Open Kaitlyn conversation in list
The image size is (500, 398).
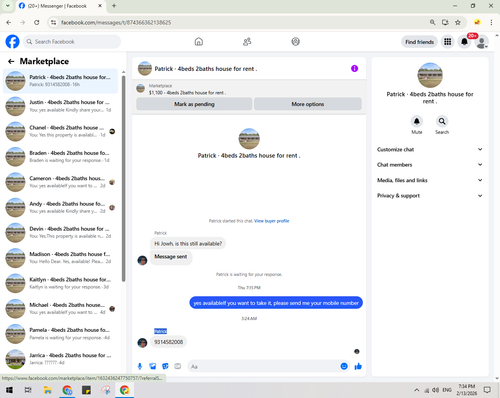click(x=60, y=283)
